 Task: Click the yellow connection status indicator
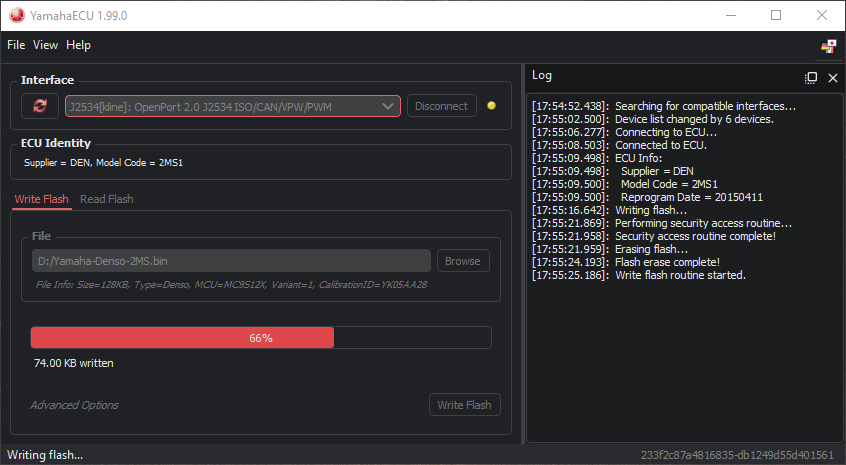click(491, 106)
